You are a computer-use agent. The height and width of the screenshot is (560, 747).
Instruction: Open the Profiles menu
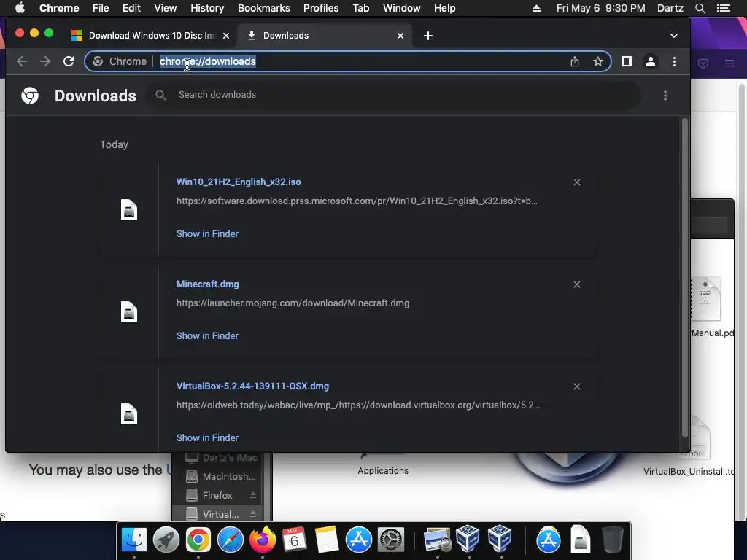321,8
